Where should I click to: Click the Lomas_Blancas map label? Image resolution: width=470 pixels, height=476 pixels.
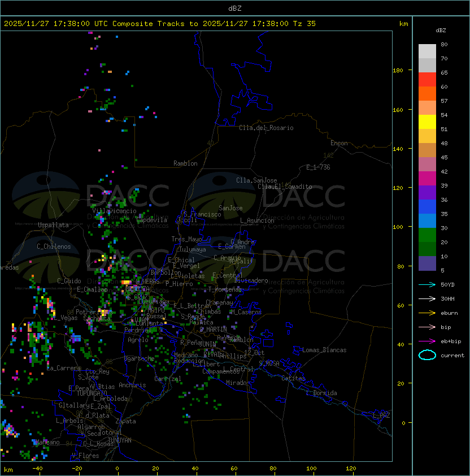[x=324, y=350]
